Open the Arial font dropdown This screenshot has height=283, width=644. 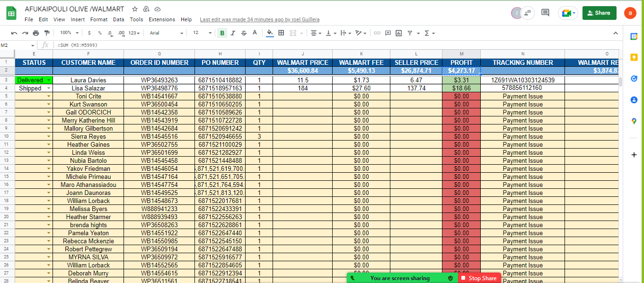coord(166,33)
